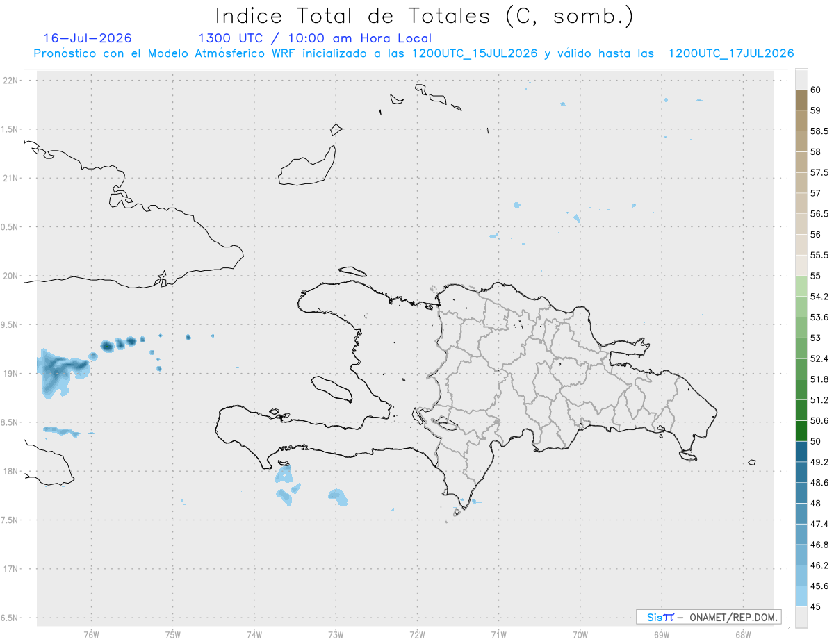Screen dimensions: 834x644
Task: Click the colorbar value 58.5
Action: (819, 131)
